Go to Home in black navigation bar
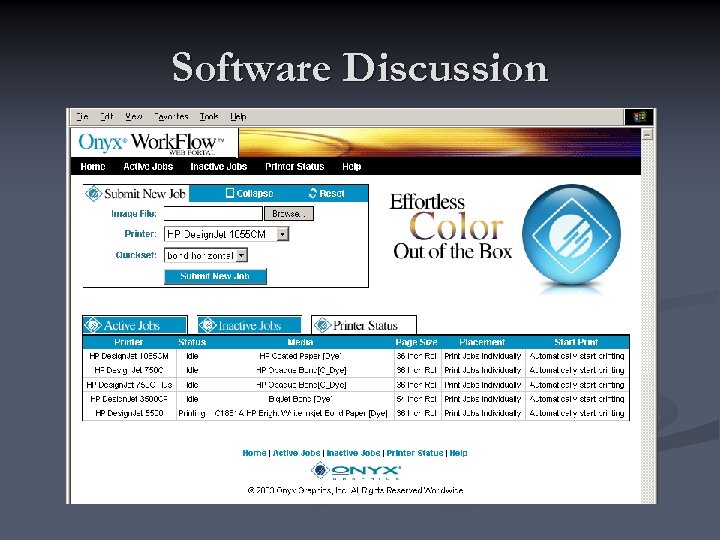 click(x=93, y=167)
